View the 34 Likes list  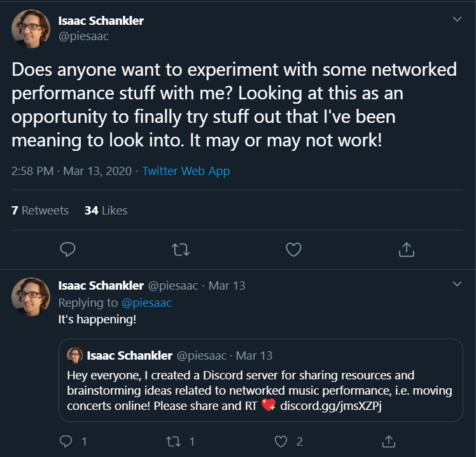click(x=106, y=210)
